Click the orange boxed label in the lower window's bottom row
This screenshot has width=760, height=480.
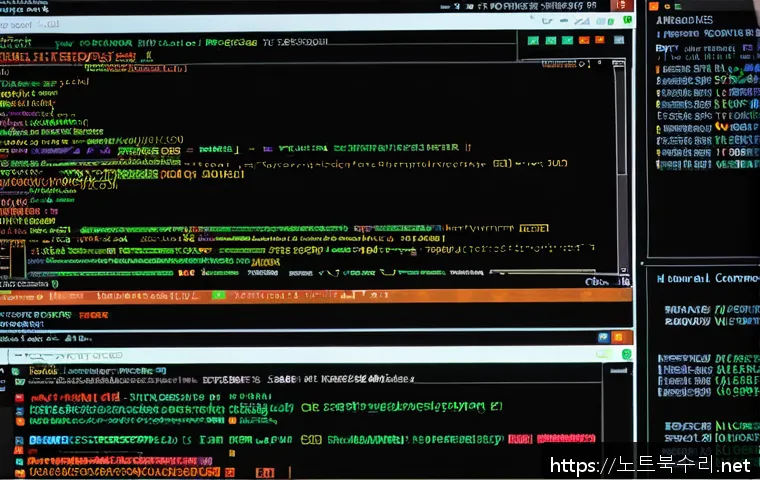265,473
